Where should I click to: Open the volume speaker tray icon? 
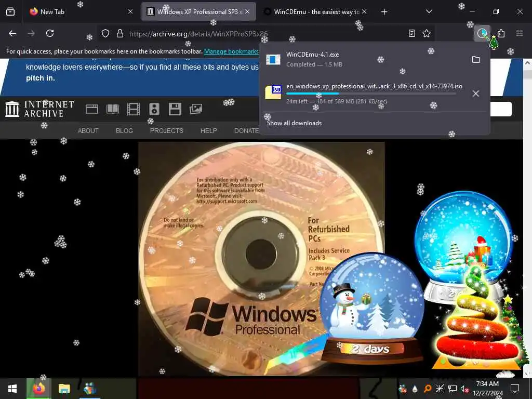[464, 389]
